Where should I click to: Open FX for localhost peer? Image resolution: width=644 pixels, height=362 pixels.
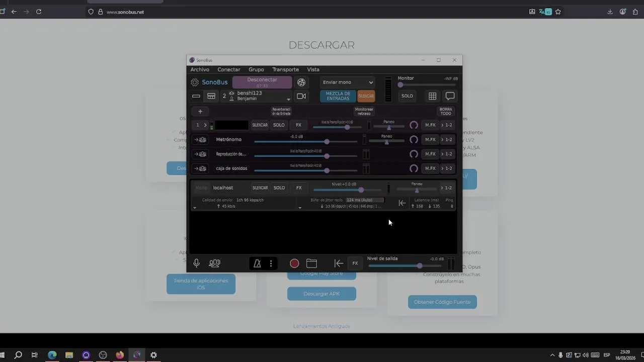click(299, 188)
